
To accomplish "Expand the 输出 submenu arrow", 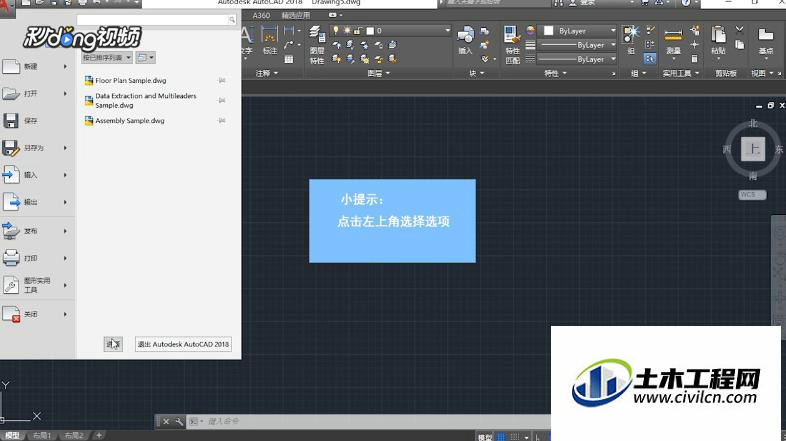I will (65, 202).
